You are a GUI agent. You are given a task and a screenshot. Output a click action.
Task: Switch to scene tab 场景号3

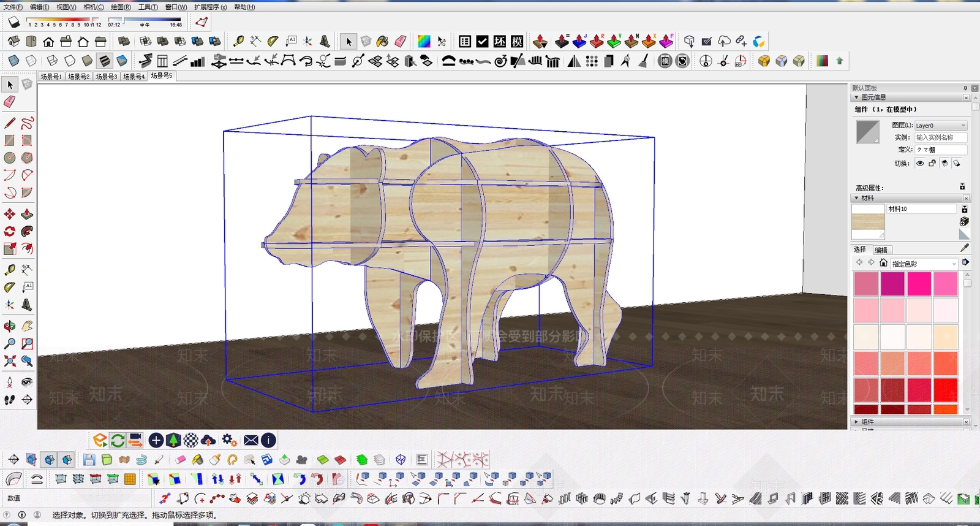pos(106,77)
